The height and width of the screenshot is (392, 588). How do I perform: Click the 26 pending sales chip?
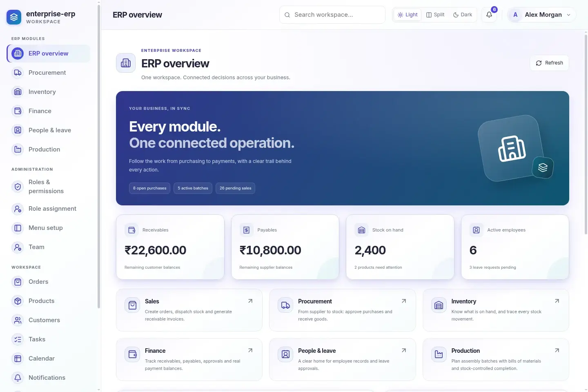[236, 188]
